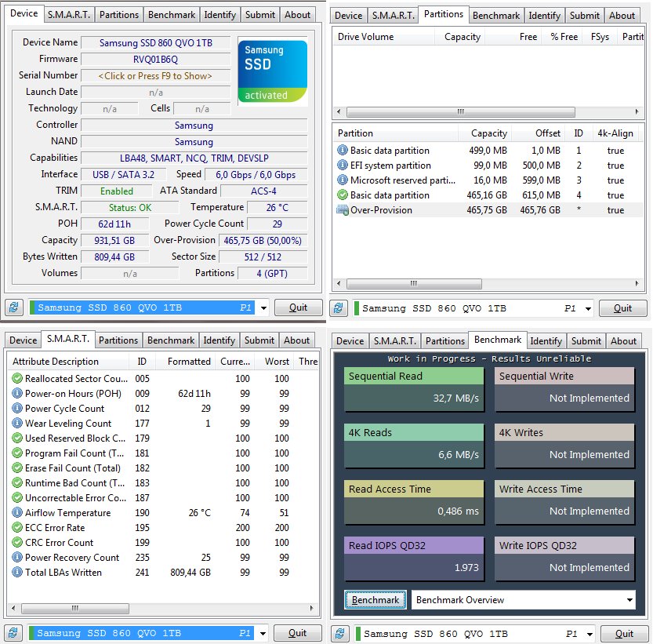Click the info icon beside Microsoft reserved partition
653x644 pixels.
[343, 180]
